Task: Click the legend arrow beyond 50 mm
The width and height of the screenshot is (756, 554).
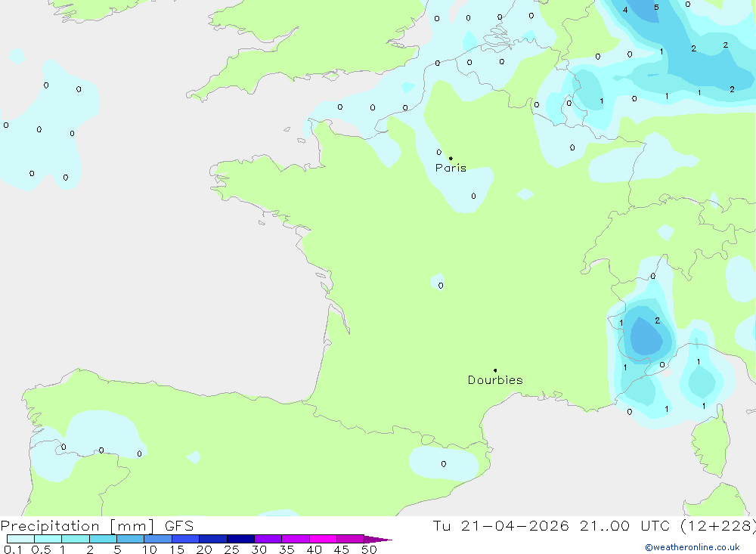Action: coord(377,539)
